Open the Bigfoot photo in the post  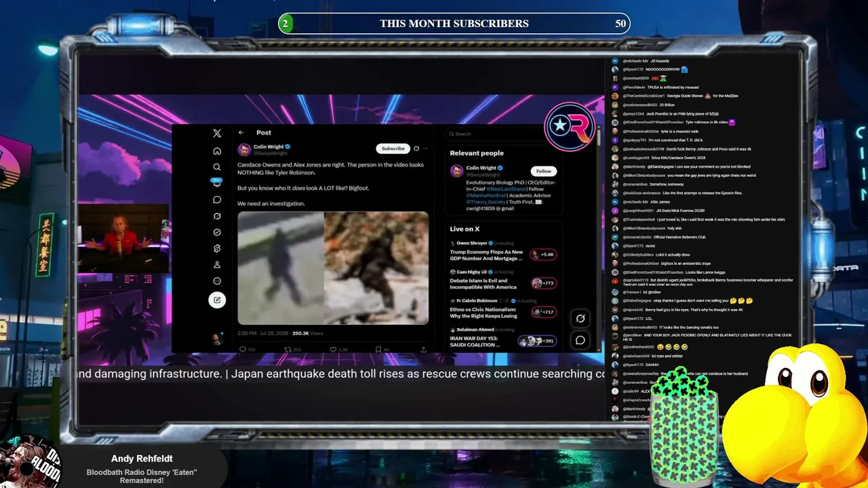coord(376,268)
